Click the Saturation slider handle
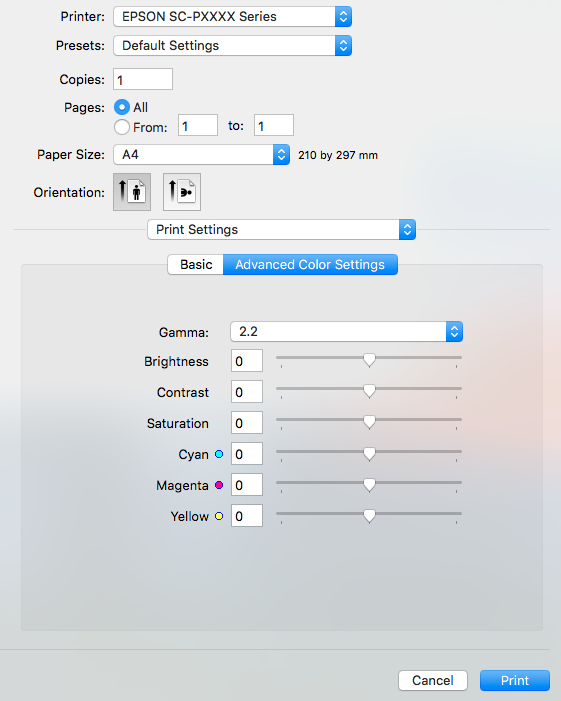The height and width of the screenshot is (701, 561). 369,422
